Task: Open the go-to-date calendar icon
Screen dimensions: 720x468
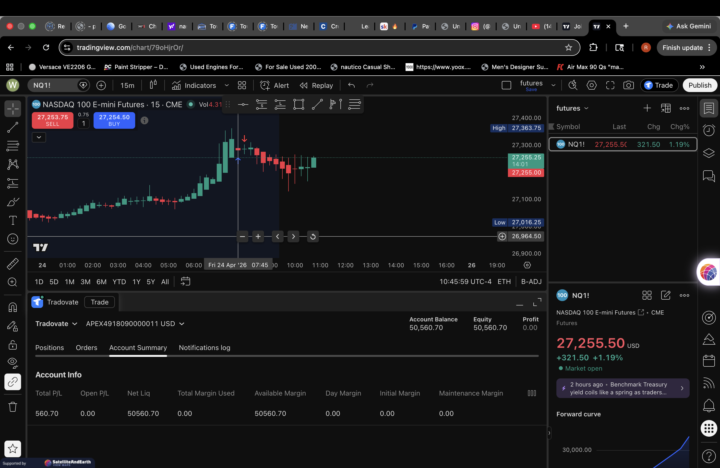Action: [185, 282]
